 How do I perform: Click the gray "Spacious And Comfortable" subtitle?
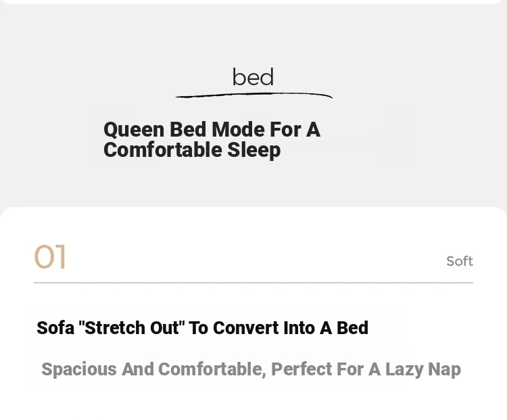[251, 369]
